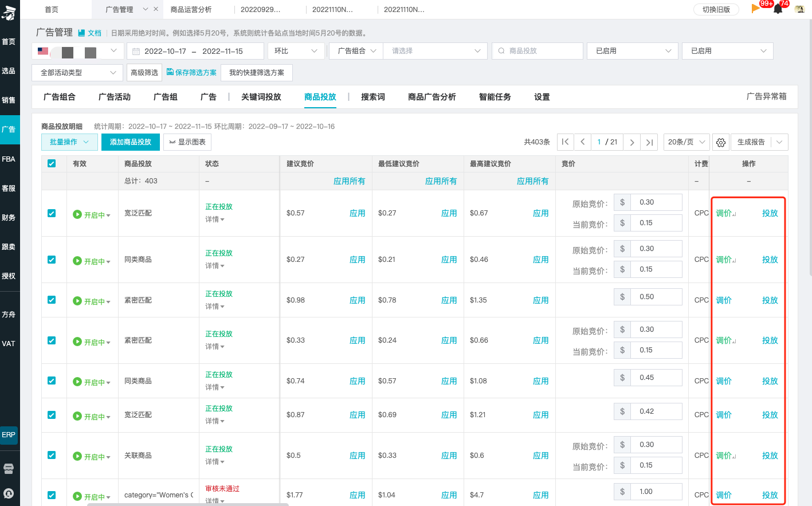812x506 pixels.
Task: Open the 全部活动类型 dropdown
Action: [77, 73]
